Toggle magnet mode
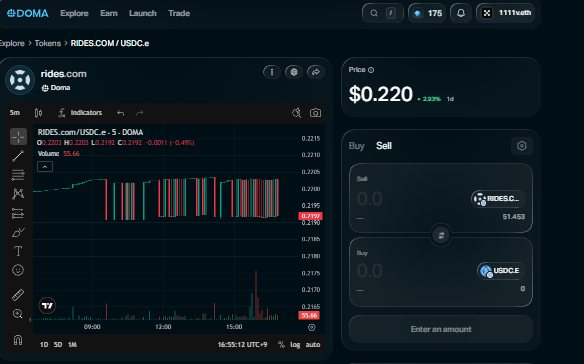Viewport: 584px width, 364px height. tap(18, 340)
